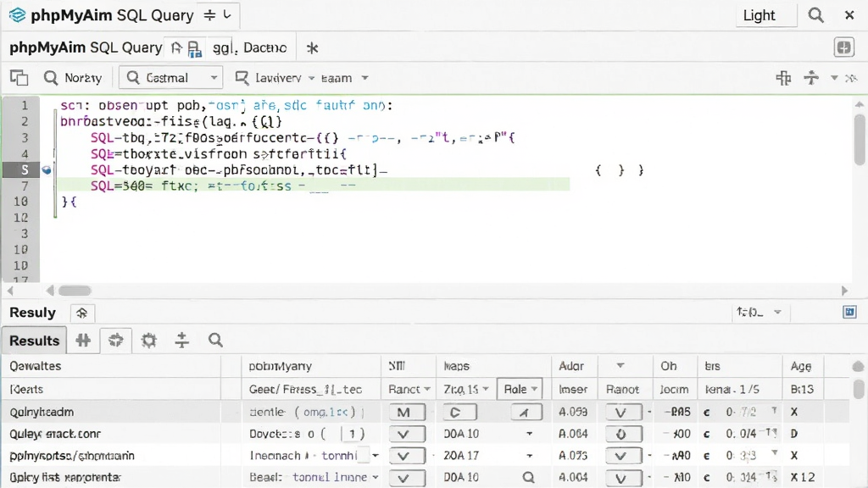The width and height of the screenshot is (868, 488).
Task: Open the dropdown in Resuly bar right side
Action: click(x=777, y=312)
